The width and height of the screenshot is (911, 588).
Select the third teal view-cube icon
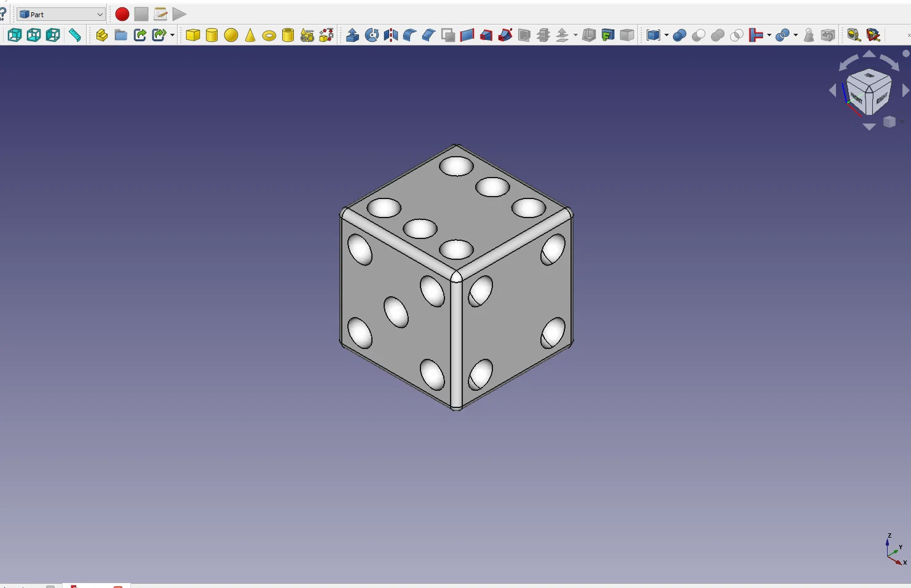click(x=53, y=35)
